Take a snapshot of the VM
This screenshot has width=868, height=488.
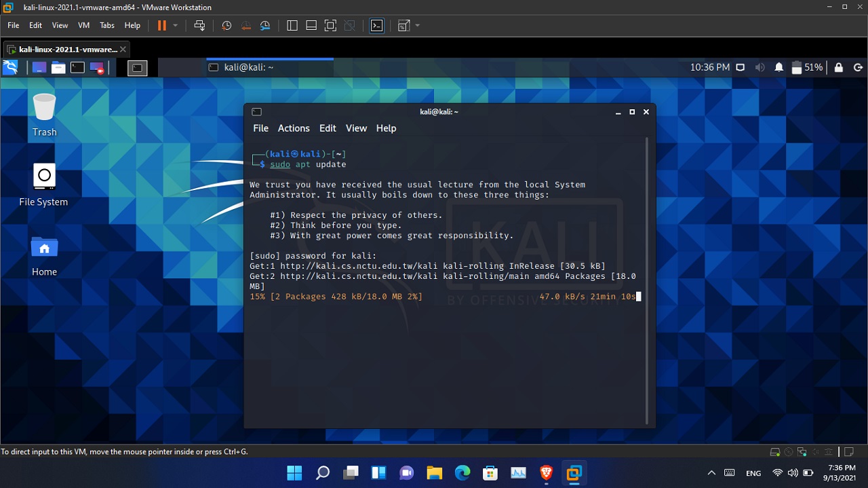pos(226,25)
